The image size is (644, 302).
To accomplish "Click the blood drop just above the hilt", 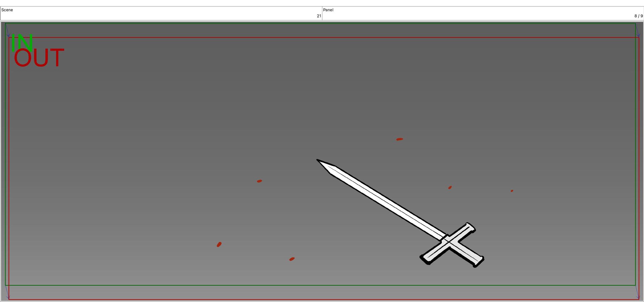I will (450, 187).
